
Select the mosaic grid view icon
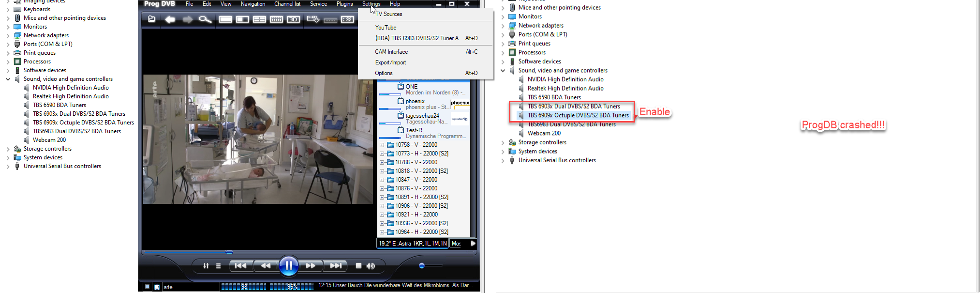[276, 19]
